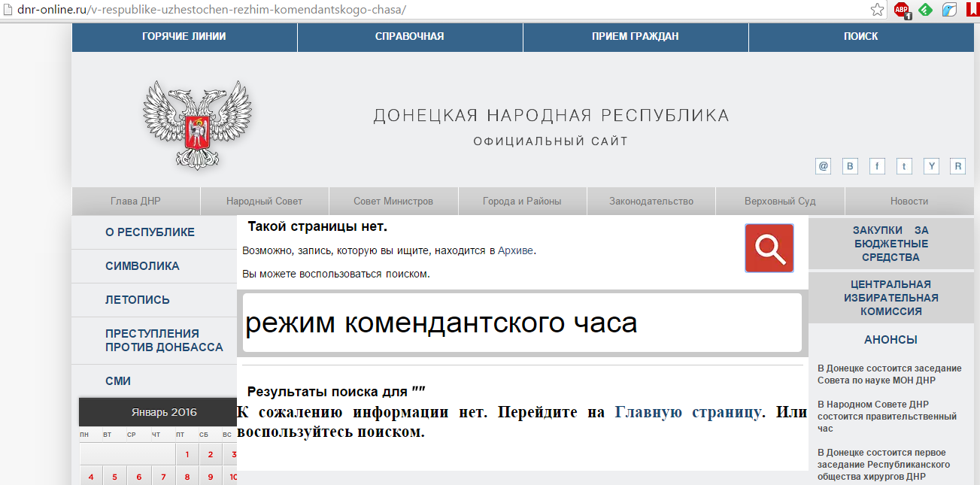Click the search field containing 'режим комендантского часа'
Viewport: 980px width, 485px height.
tap(521, 323)
